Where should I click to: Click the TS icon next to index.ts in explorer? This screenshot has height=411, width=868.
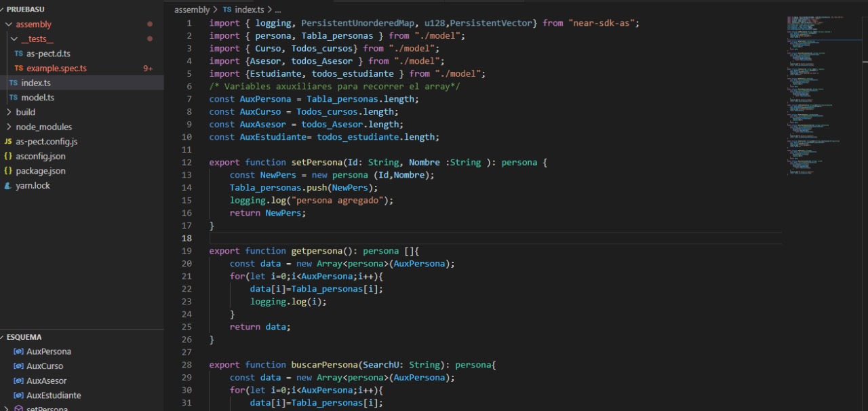[12, 83]
